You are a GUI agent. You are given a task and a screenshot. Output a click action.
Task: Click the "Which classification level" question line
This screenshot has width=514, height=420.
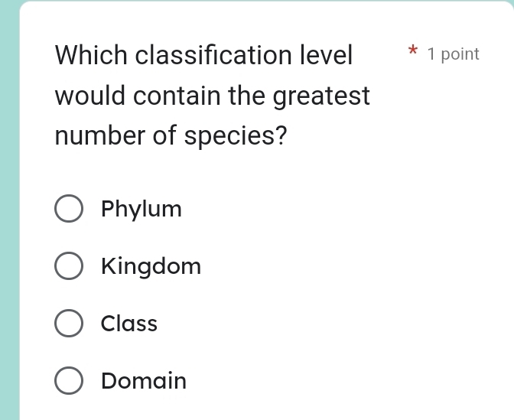pos(205,56)
